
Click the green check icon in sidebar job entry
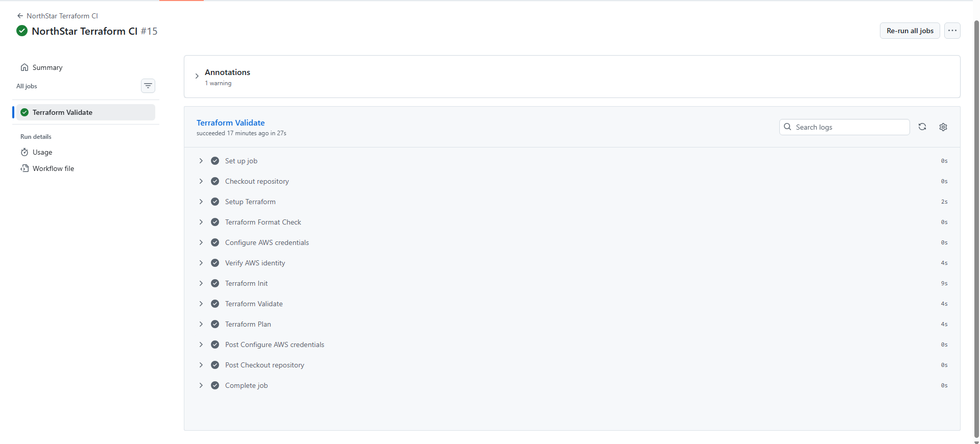pyautogui.click(x=25, y=112)
